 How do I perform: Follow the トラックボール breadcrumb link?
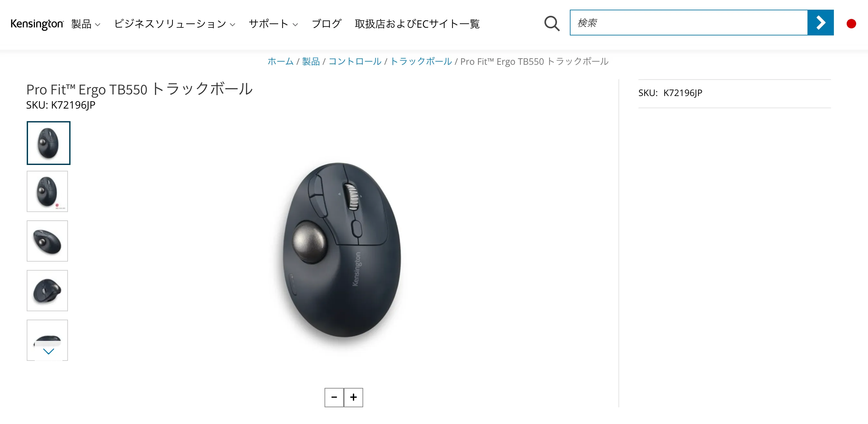(x=421, y=62)
